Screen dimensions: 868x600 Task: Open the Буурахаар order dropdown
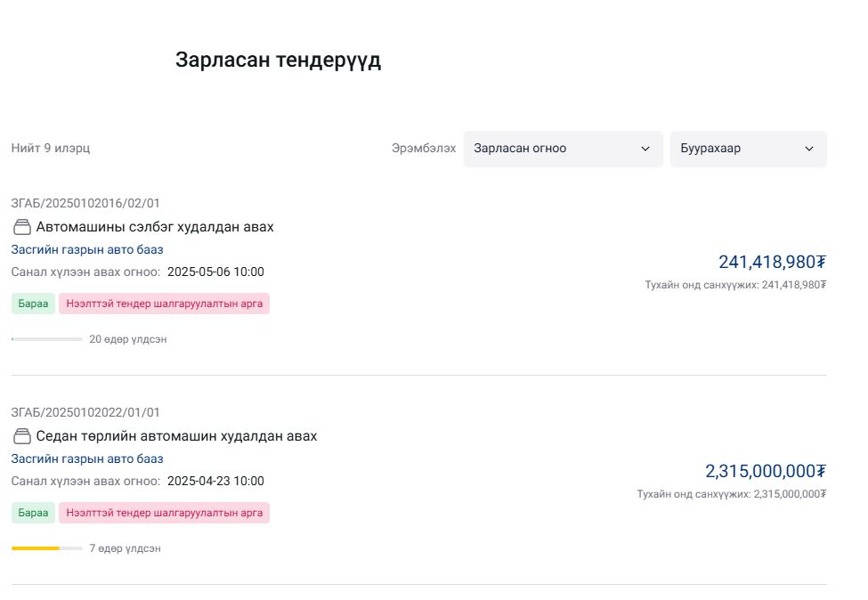(x=748, y=149)
